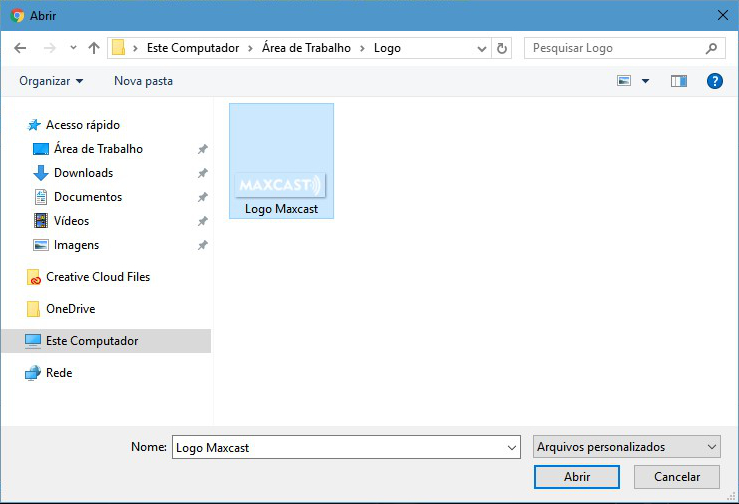Open recent locations dropdown arrow
This screenshot has width=739, height=504.
(73, 48)
